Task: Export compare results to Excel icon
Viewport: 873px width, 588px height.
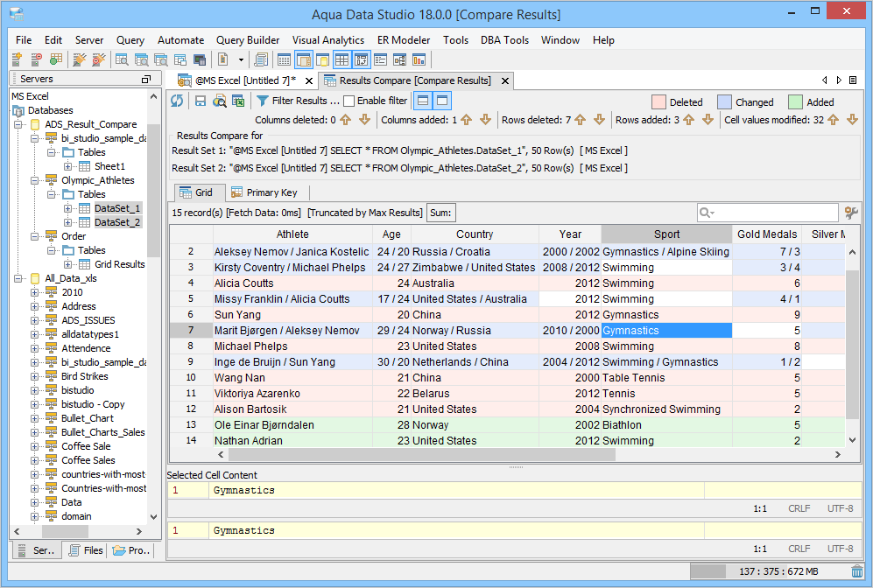Action: pyautogui.click(x=238, y=101)
